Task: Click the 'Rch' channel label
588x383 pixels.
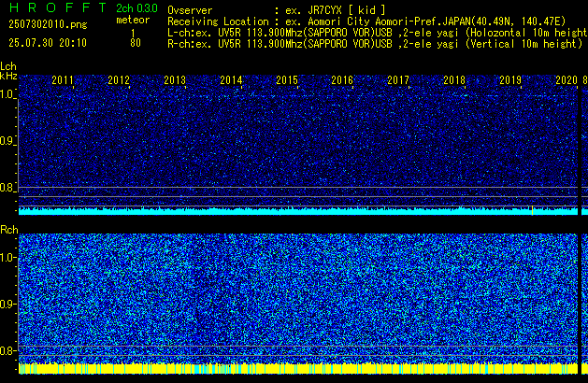Action: coord(9,230)
